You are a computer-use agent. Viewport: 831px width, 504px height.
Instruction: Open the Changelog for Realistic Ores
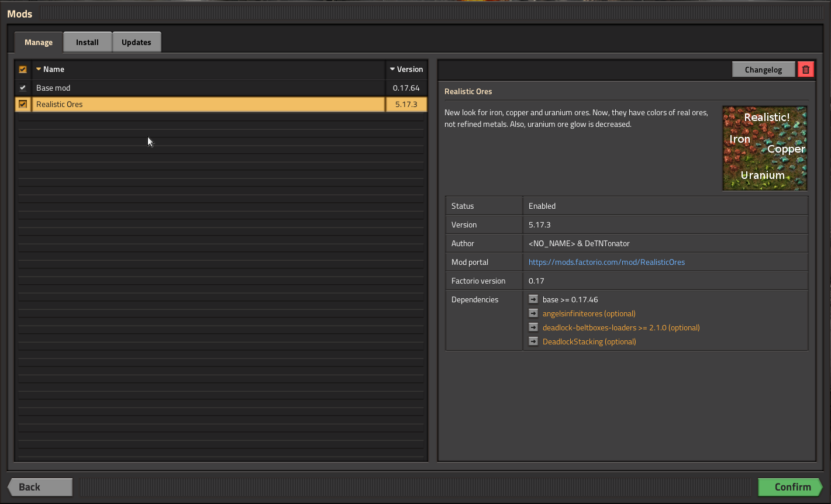click(x=763, y=70)
